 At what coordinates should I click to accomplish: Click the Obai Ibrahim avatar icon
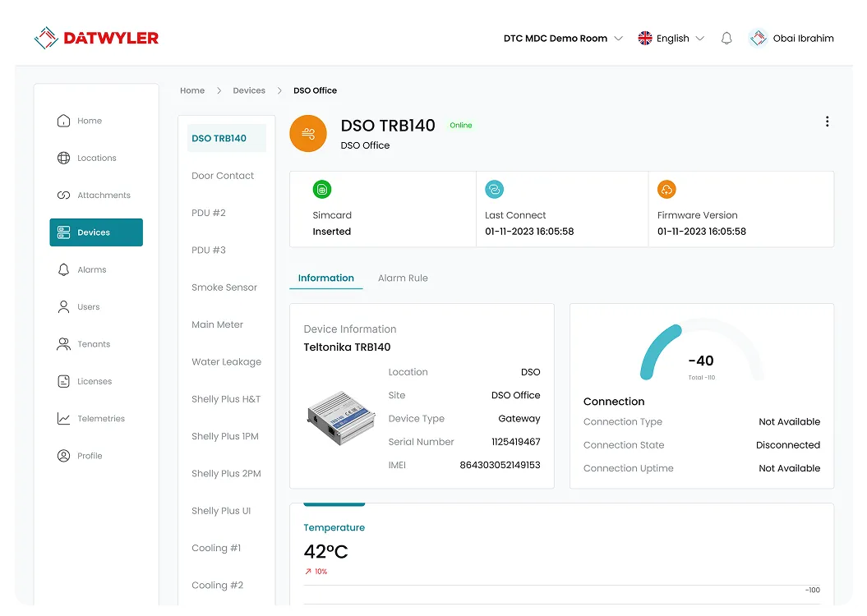[758, 38]
